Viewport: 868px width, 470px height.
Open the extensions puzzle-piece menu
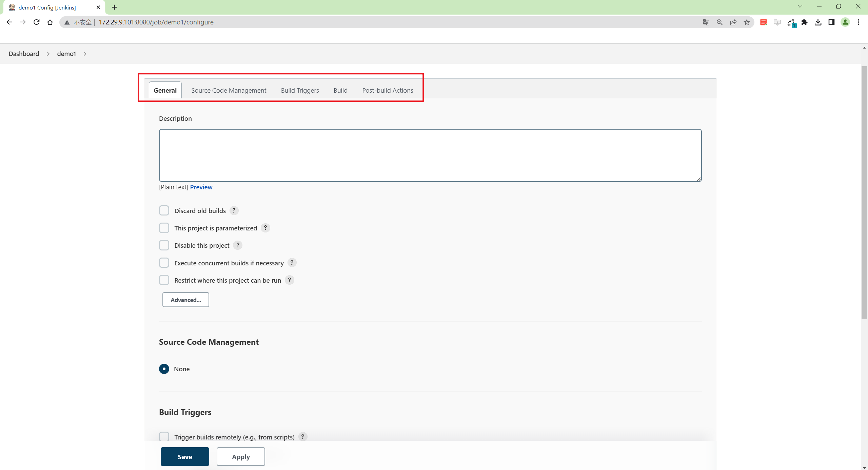804,22
